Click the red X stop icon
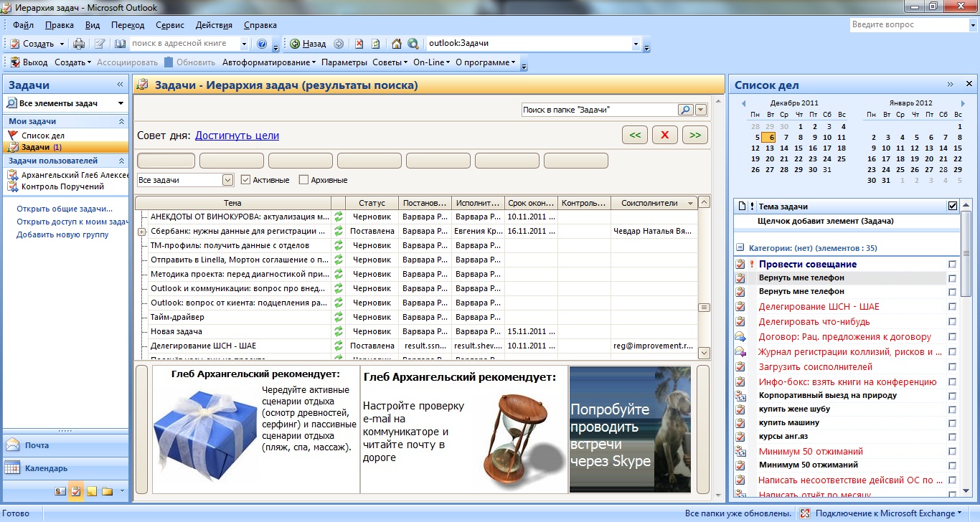This screenshot has width=980, height=522. click(x=359, y=44)
